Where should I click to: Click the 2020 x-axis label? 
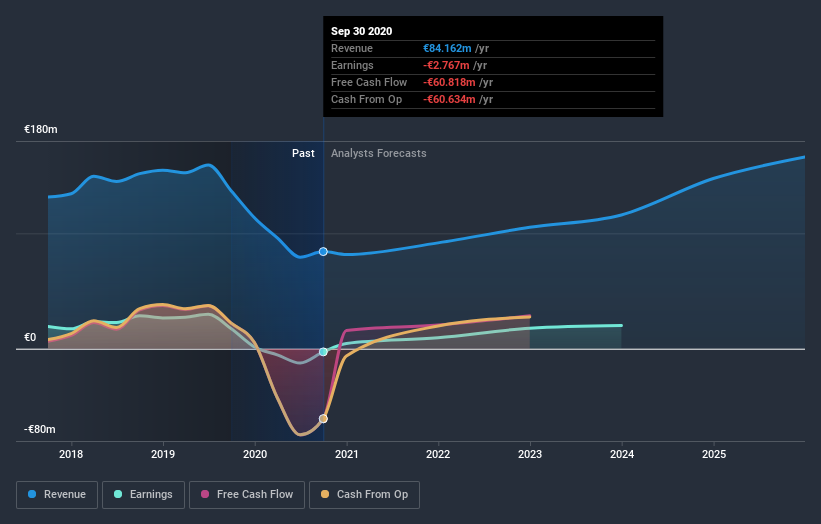point(255,454)
